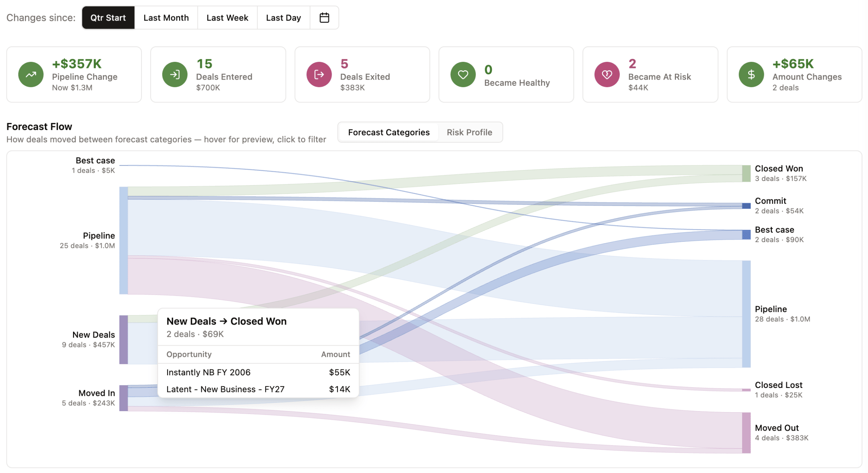Click the Became Healthy heart icon
Screen dimensions: 868x473
coord(463,75)
